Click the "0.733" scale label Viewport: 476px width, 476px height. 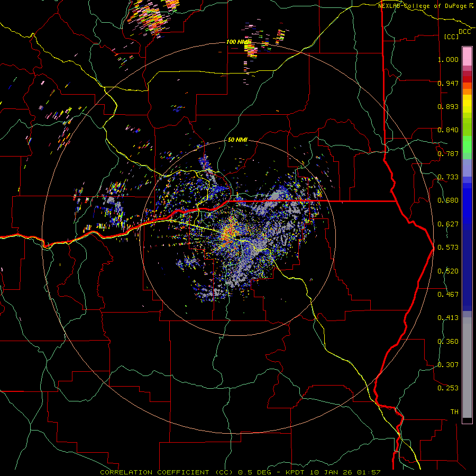point(448,177)
